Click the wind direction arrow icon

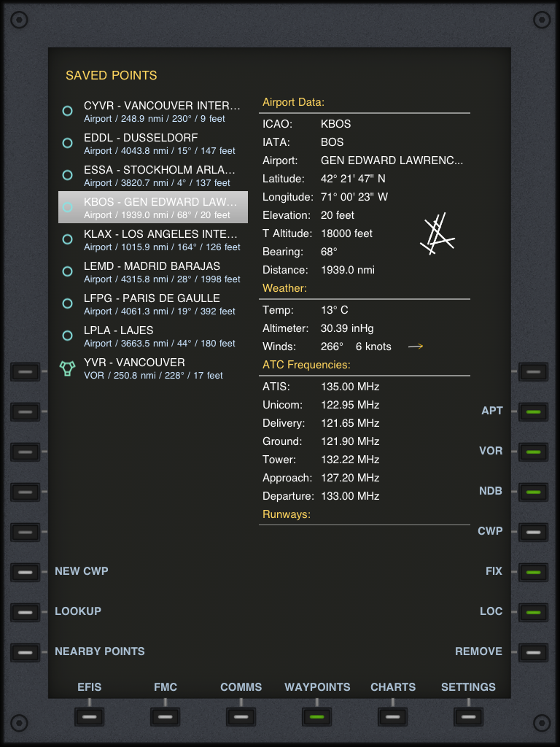pyautogui.click(x=416, y=347)
